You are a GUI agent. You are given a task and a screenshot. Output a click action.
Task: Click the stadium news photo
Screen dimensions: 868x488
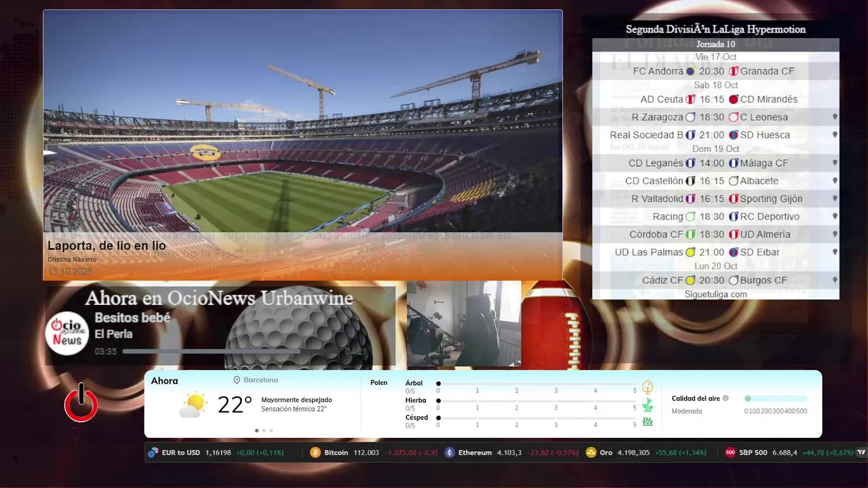click(302, 121)
